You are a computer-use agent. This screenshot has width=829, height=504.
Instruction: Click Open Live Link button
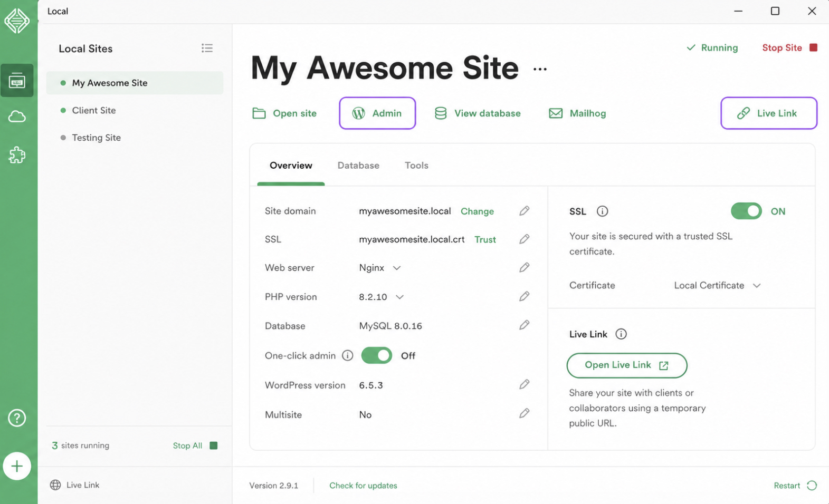coord(627,365)
